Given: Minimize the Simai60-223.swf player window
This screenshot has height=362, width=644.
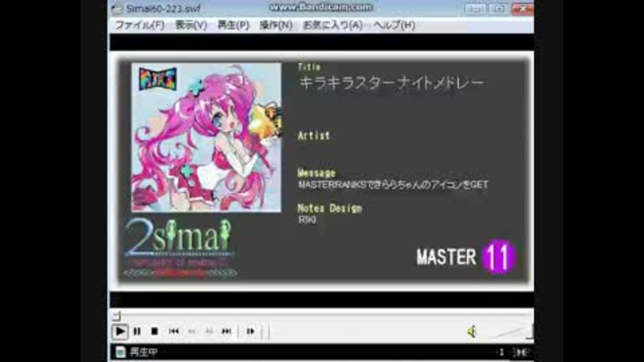Looking at the screenshot, I should pyautogui.click(x=475, y=9).
